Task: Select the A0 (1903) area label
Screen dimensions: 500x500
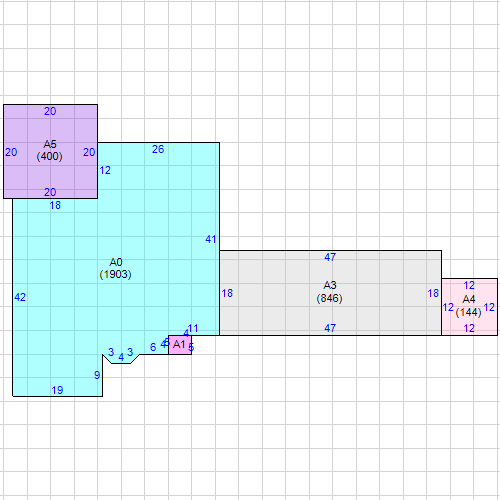Action: (x=115, y=268)
